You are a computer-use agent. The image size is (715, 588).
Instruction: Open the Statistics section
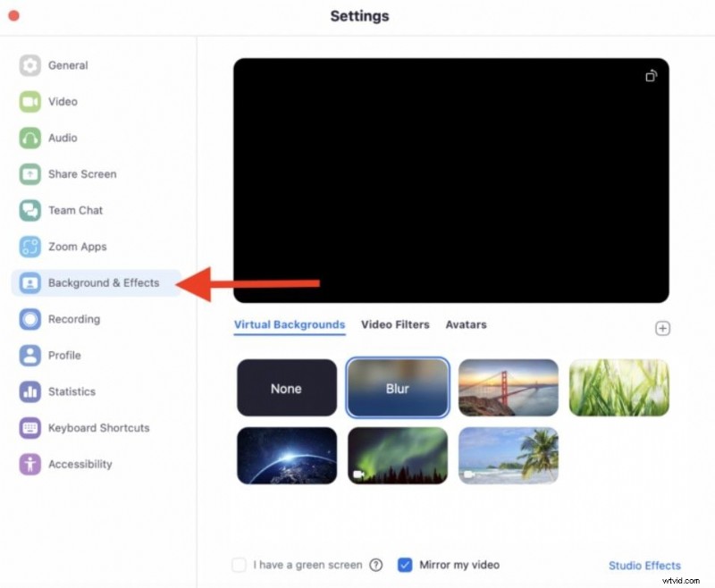coord(69,391)
